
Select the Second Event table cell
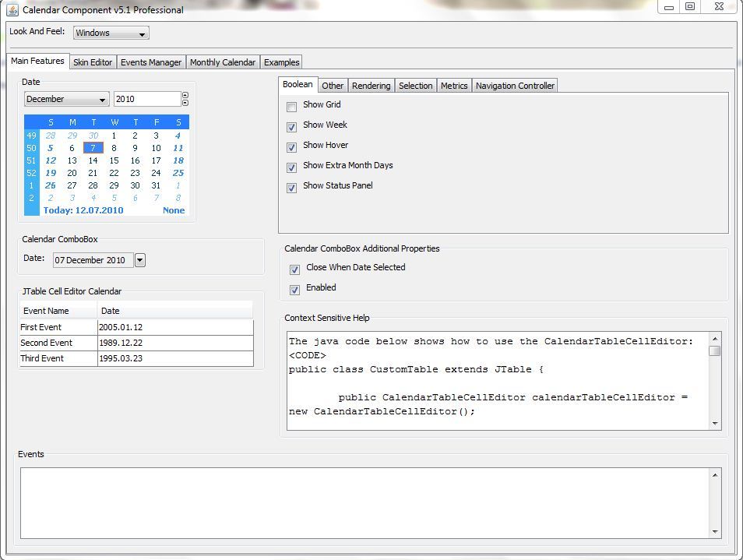click(58, 343)
